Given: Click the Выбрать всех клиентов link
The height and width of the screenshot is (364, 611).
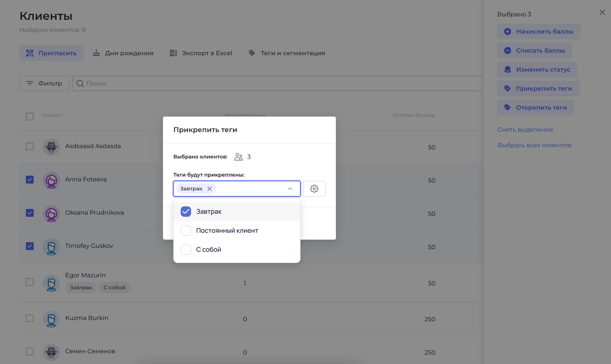Looking at the screenshot, I should click(x=534, y=145).
